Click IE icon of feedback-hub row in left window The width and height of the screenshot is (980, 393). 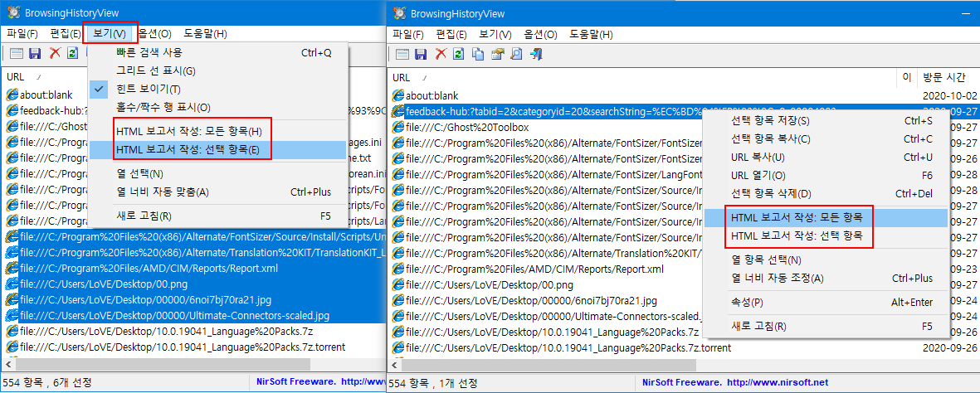pos(12,110)
